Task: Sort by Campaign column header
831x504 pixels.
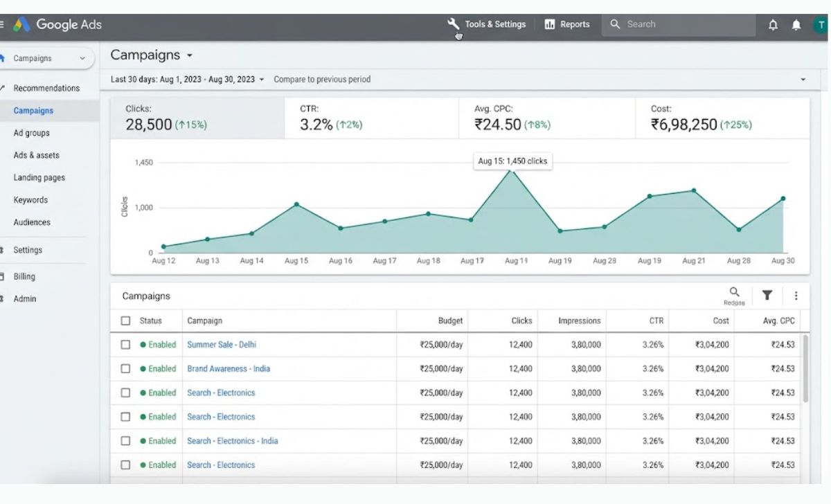Action: tap(205, 321)
